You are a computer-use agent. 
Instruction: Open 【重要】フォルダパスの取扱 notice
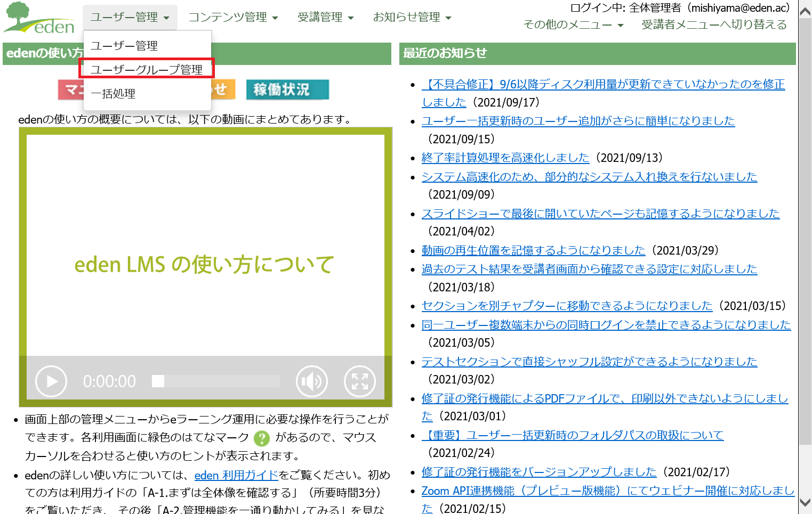(x=573, y=435)
